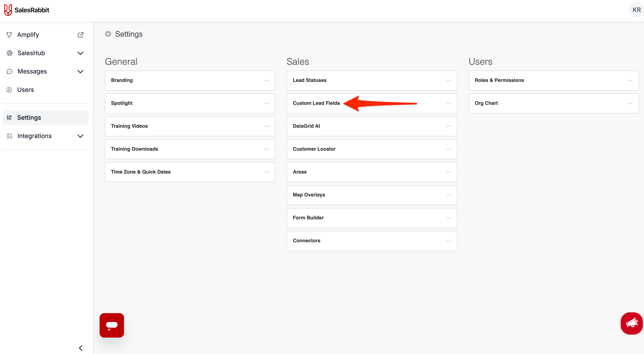
Task: Open Time Zone & Quick Dates
Action: pyautogui.click(x=190, y=172)
